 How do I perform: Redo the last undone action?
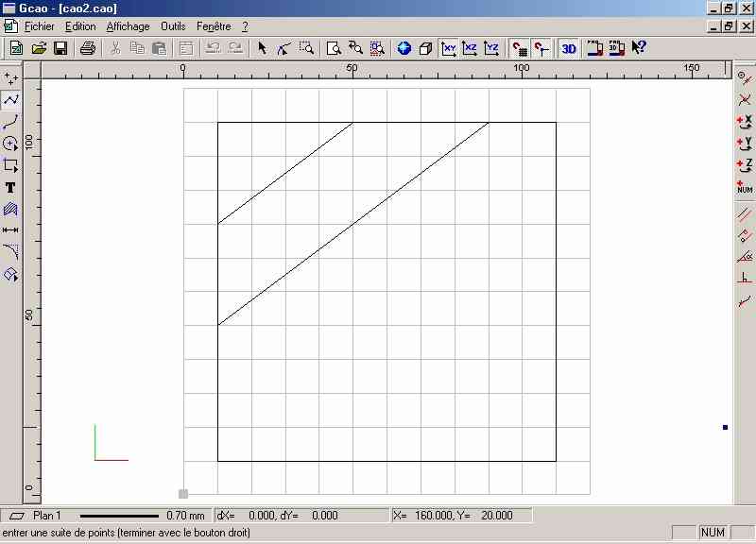click(234, 48)
